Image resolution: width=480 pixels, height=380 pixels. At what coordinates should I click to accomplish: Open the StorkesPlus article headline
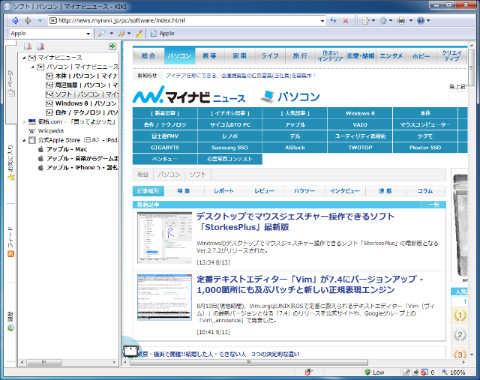(295, 222)
